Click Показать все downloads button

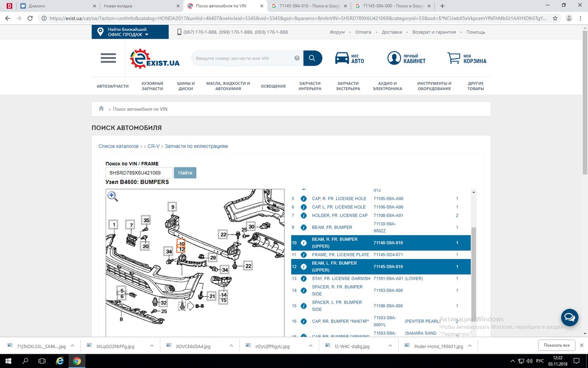(557, 345)
